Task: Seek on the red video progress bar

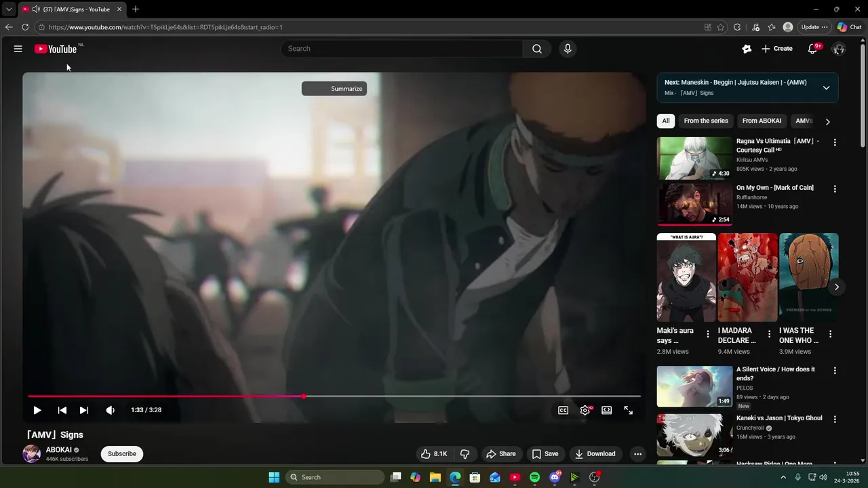Action: click(x=334, y=396)
